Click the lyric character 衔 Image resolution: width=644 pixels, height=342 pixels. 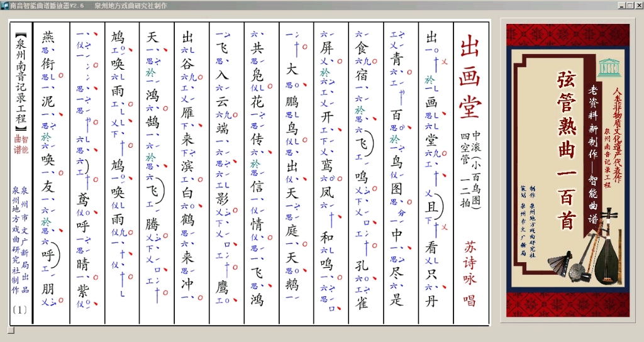(x=48, y=63)
